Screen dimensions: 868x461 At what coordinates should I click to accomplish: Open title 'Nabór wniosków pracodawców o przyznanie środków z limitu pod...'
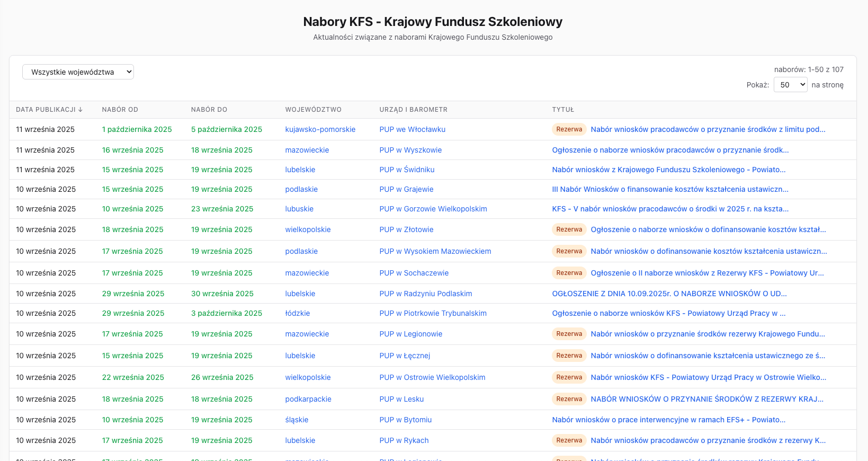(708, 129)
